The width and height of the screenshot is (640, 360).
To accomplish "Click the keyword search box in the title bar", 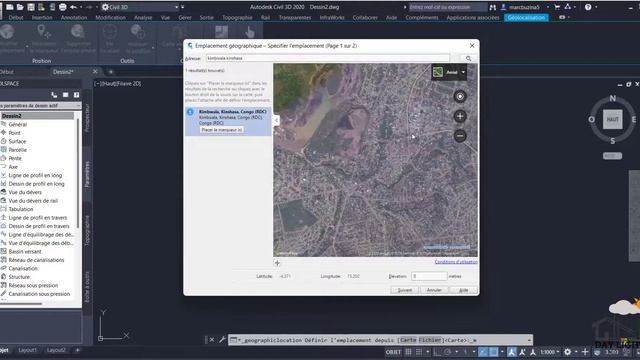I will click(x=448, y=7).
